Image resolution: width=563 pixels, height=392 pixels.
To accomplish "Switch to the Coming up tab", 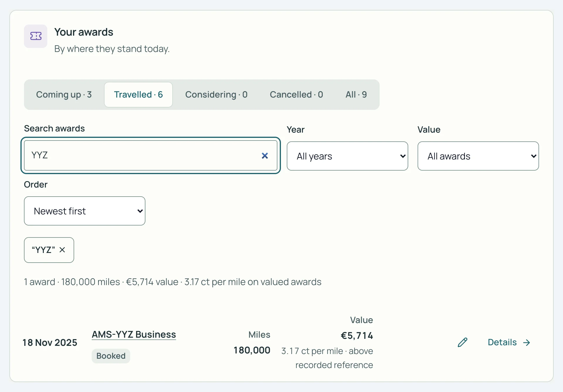I will coord(64,95).
